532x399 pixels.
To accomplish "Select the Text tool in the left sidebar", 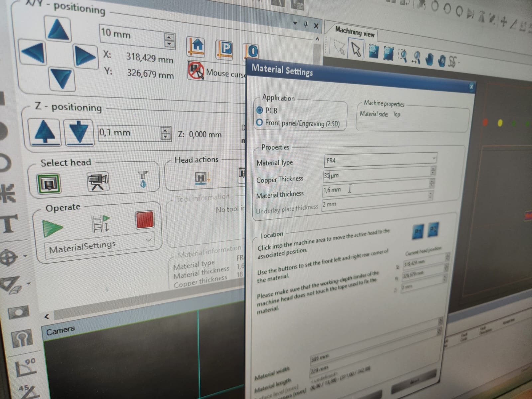I will pos(8,223).
